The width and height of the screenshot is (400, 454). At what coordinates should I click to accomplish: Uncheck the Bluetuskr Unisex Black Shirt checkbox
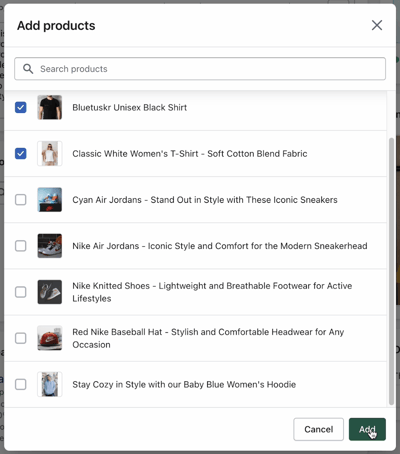21,107
